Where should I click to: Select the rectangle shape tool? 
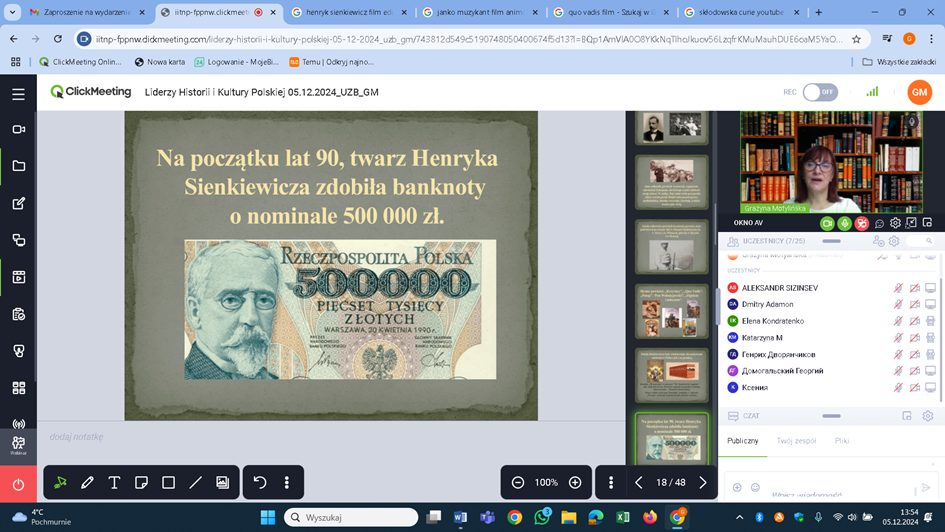pos(168,483)
